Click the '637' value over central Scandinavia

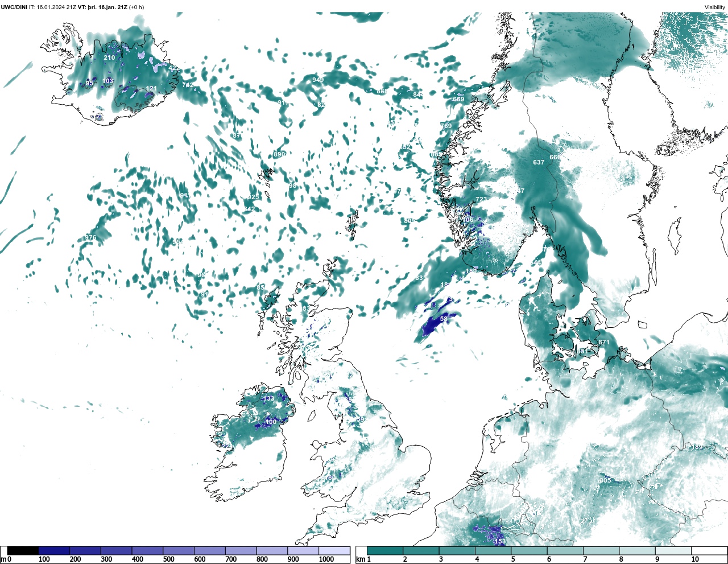tap(539, 162)
